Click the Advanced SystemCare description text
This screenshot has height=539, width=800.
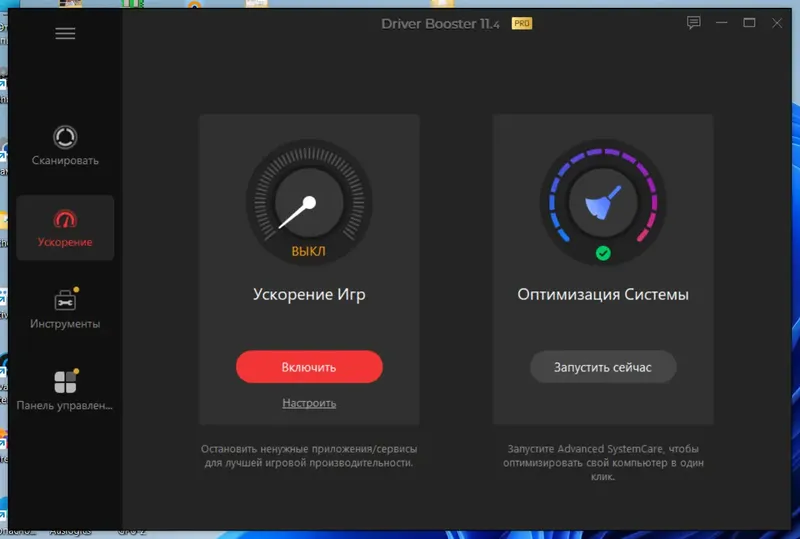[603, 462]
